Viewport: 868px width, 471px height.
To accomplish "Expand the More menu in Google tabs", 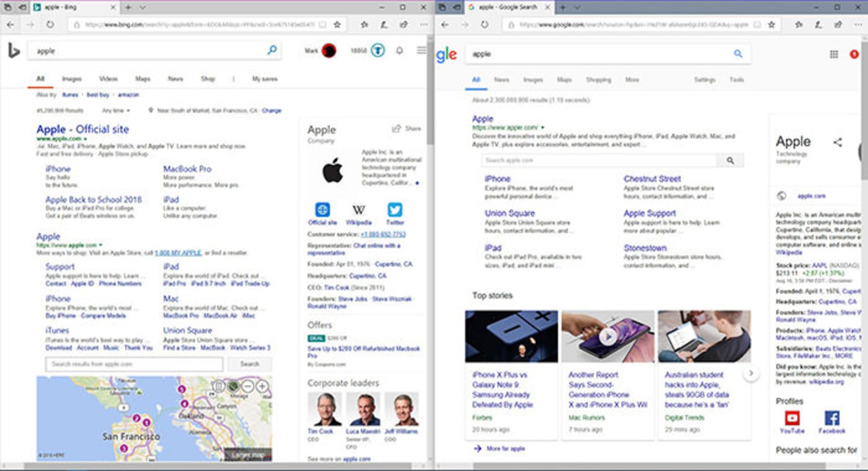I will [632, 80].
